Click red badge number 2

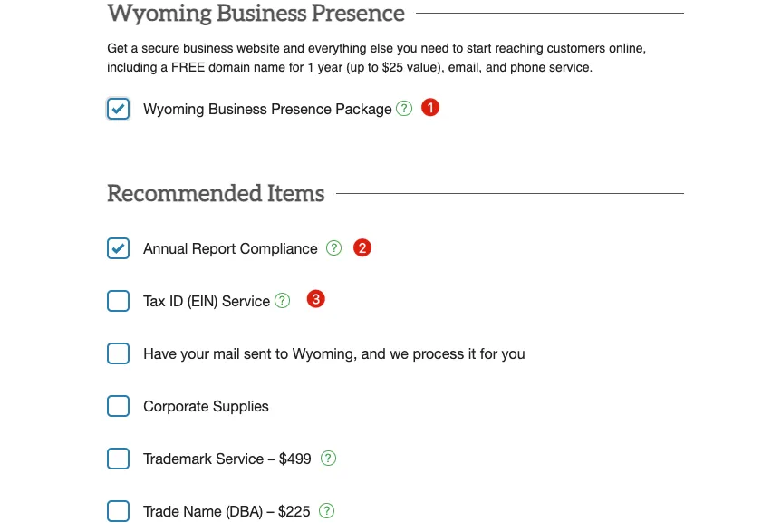click(362, 247)
